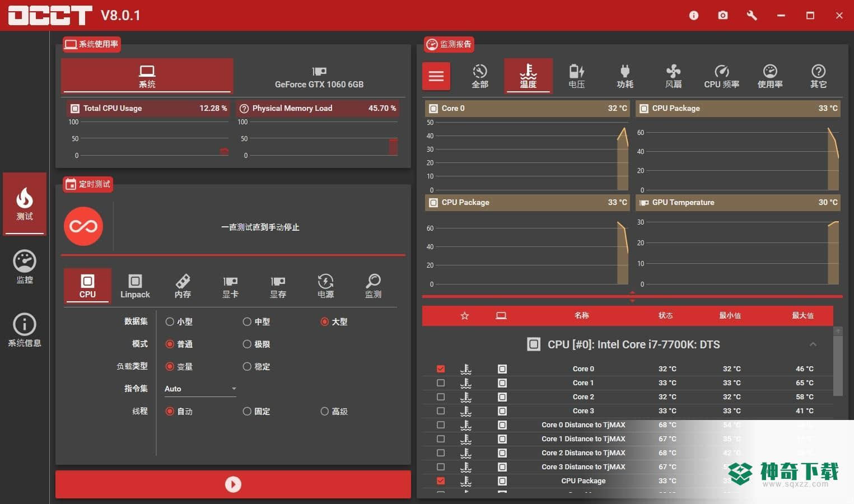Open 系统信息 in the sidebar
This screenshot has height=504, width=854.
pos(25,330)
